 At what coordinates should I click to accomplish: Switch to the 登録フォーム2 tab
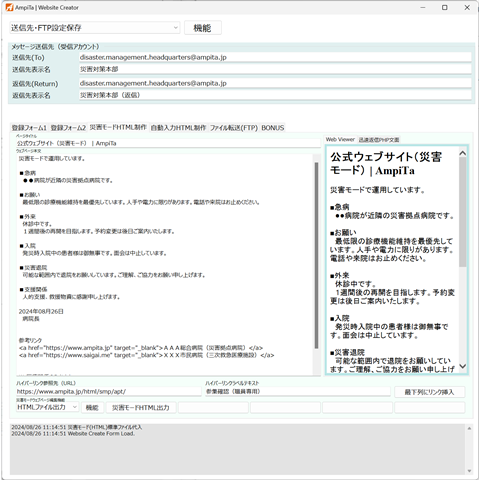(x=68, y=128)
